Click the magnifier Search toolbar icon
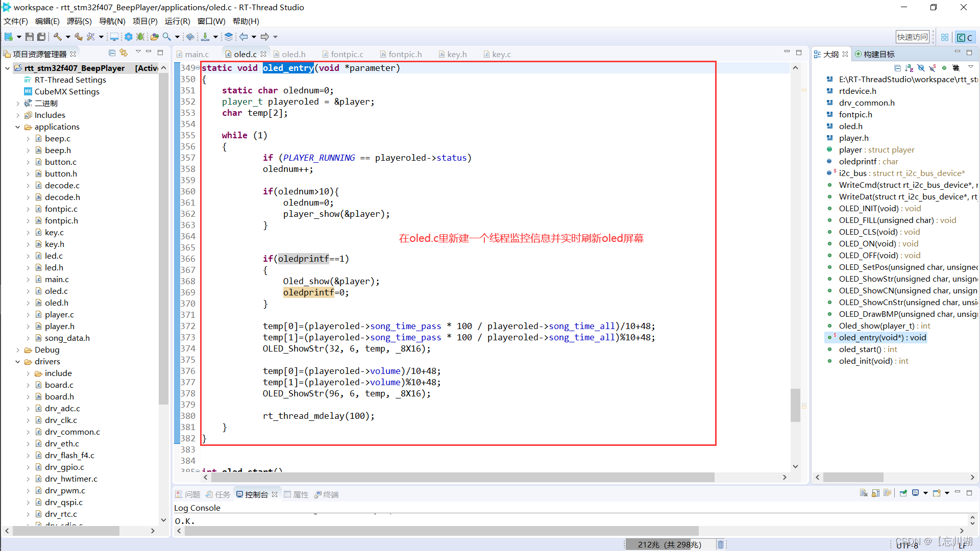Screen dimensions: 980x551 click(x=167, y=37)
